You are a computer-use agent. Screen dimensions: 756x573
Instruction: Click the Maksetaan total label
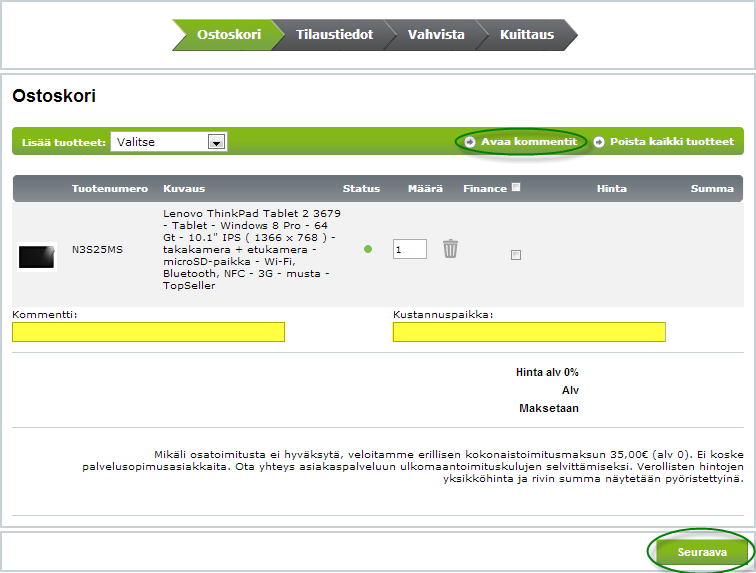(x=549, y=408)
